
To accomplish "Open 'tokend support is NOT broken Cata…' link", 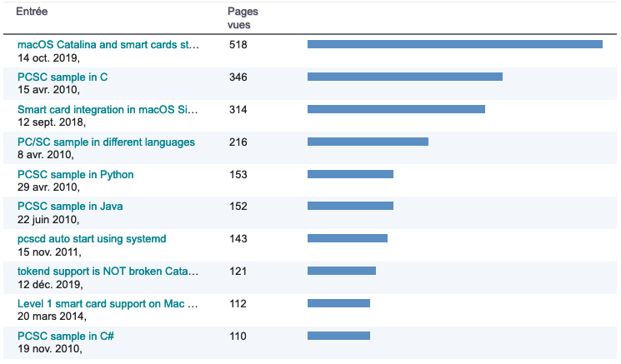I will (108, 272).
